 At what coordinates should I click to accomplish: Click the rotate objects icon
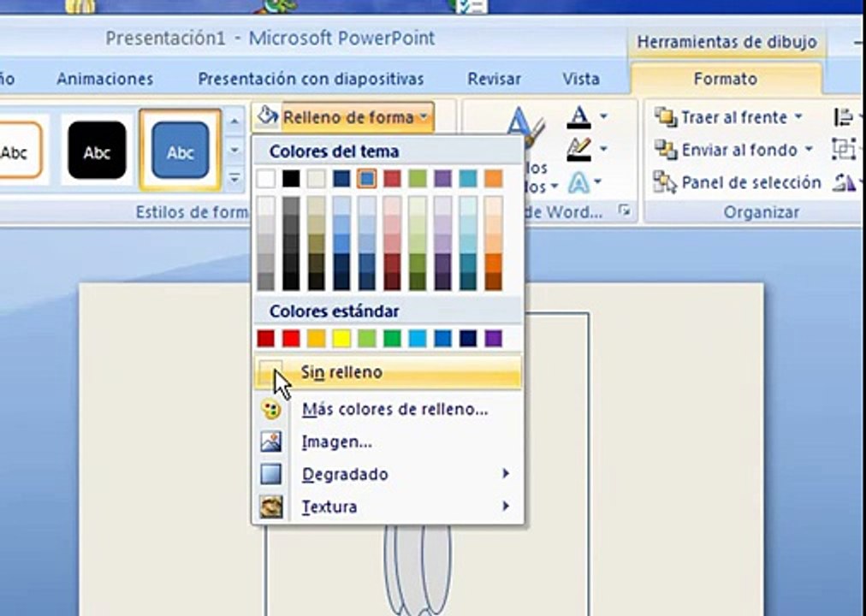click(844, 183)
